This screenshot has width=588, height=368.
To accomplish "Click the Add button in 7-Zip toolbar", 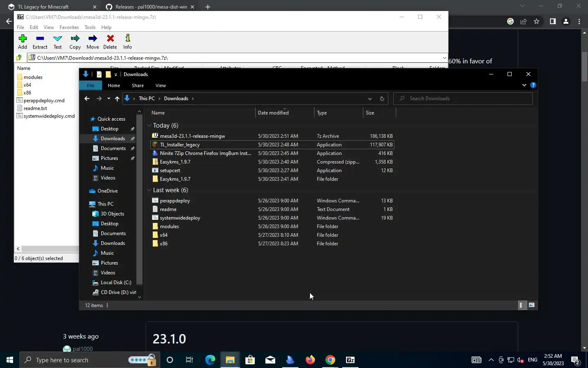I will coord(22,42).
